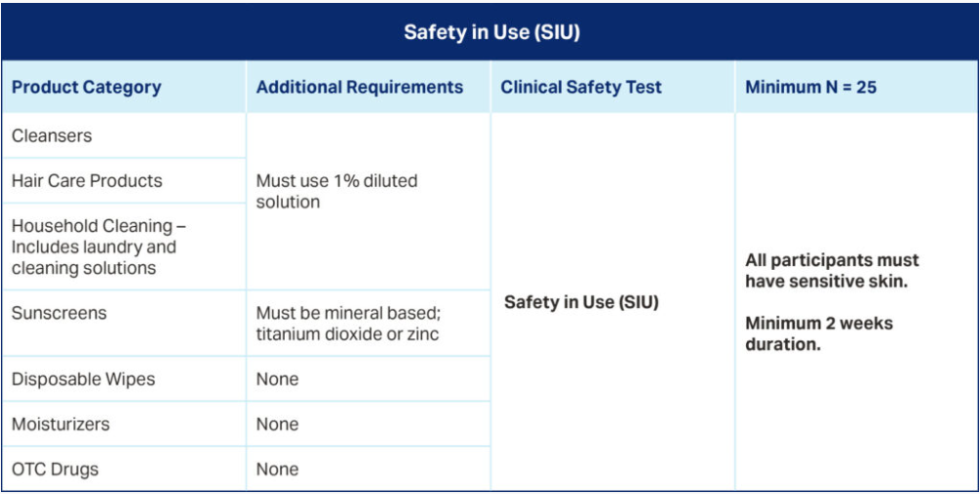
Task: Click the 'Must use 1% diluted solution' text
Action: pos(336,191)
